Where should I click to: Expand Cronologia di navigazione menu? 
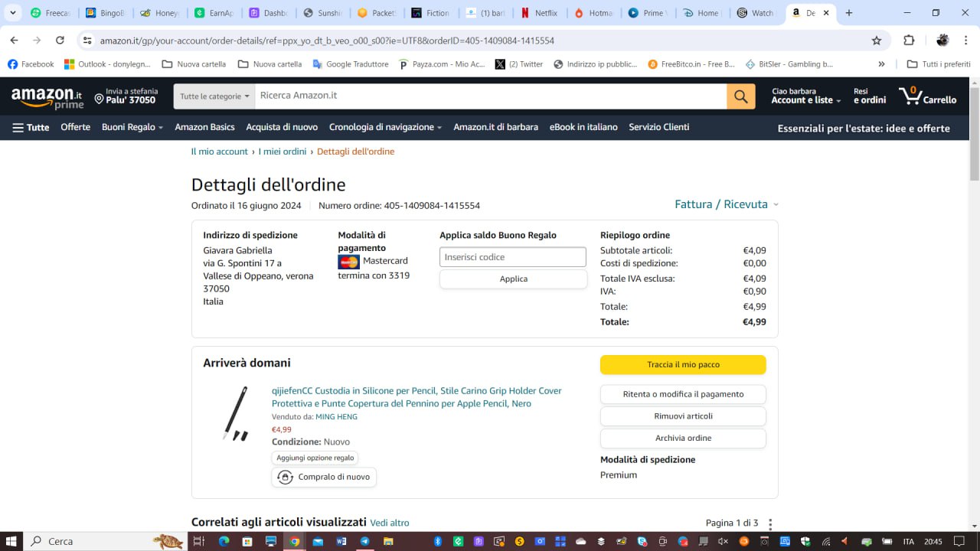pos(385,127)
